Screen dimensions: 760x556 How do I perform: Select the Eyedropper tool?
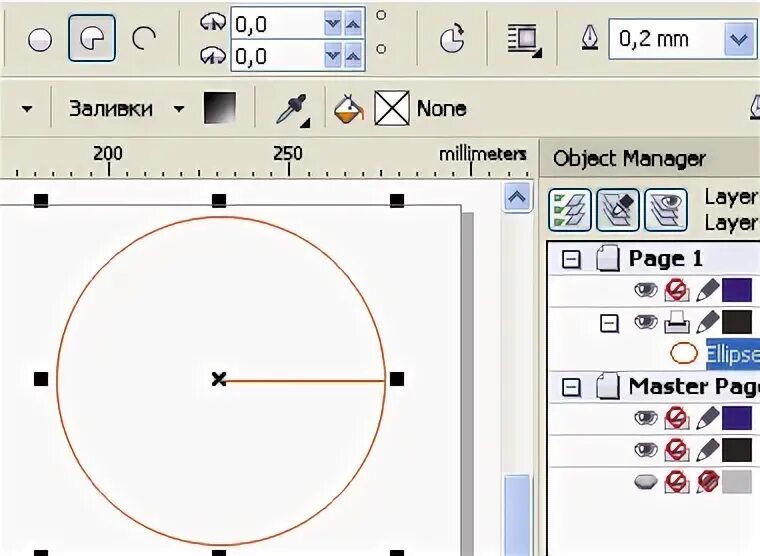pyautogui.click(x=292, y=110)
